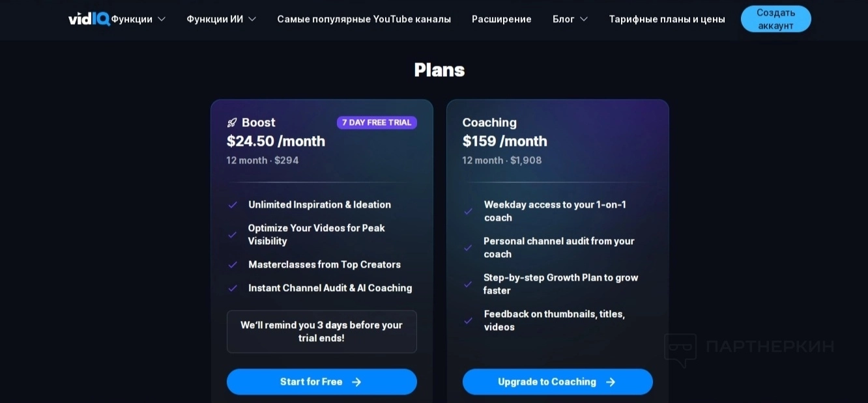Click checkmark beside Step-by-step Growth Plan
Image resolution: width=868 pixels, height=403 pixels.
pos(468,285)
